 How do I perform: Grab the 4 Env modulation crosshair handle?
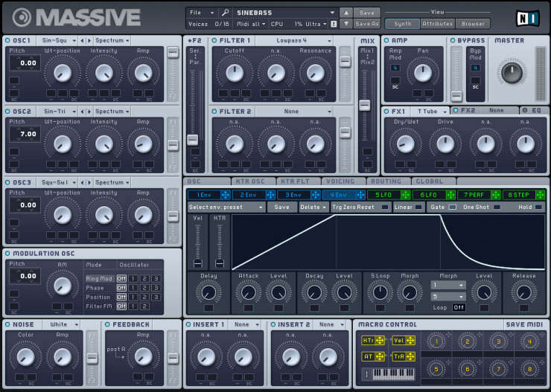coord(360,195)
